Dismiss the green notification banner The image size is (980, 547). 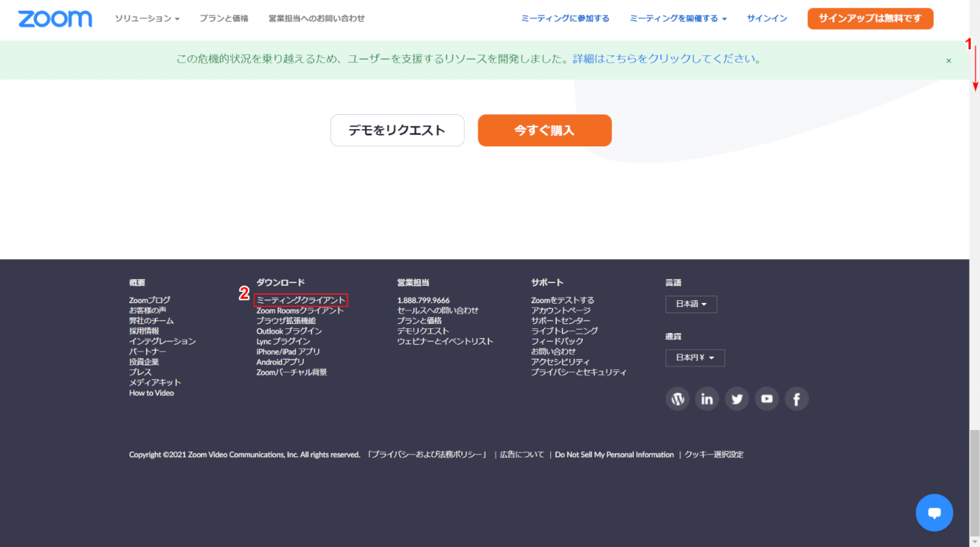949,59
